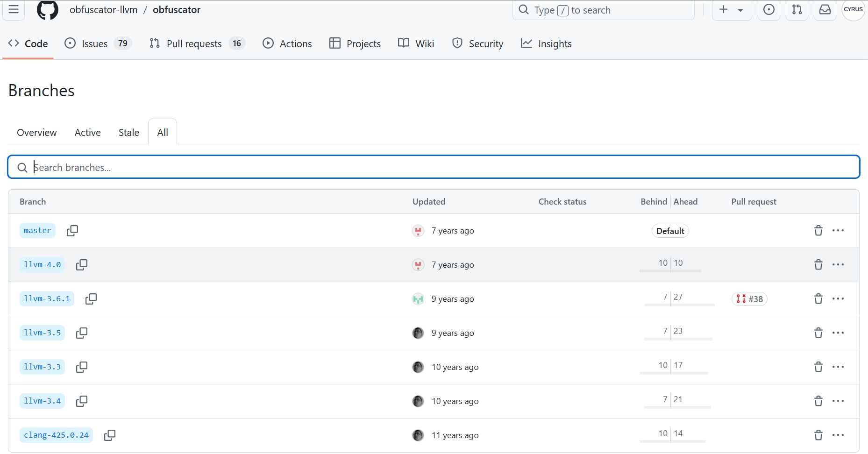Copy the llvm-3.3 branch name

[x=82, y=367]
